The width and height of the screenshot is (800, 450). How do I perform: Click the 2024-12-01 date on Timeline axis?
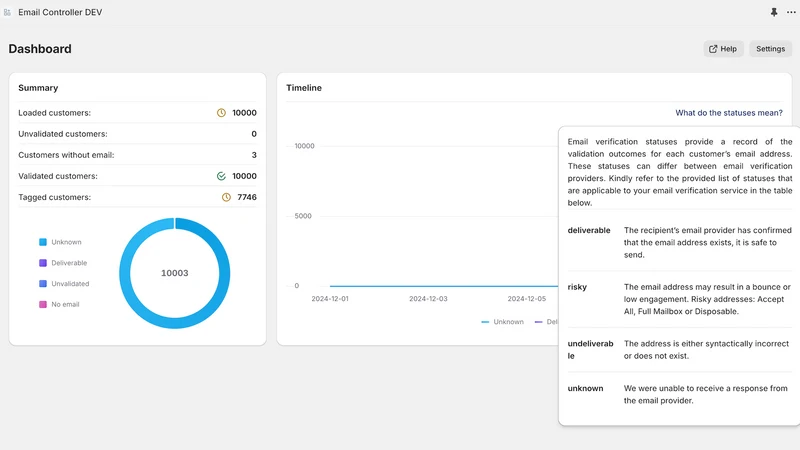(330, 298)
